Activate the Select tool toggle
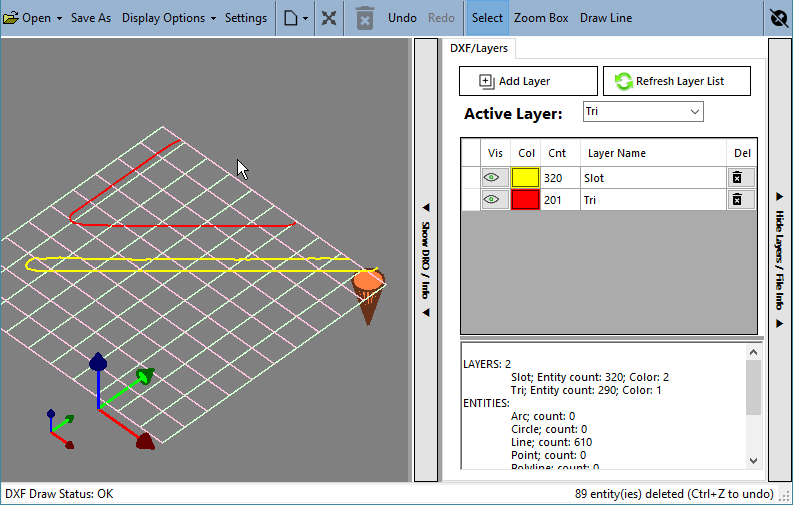 tap(487, 18)
